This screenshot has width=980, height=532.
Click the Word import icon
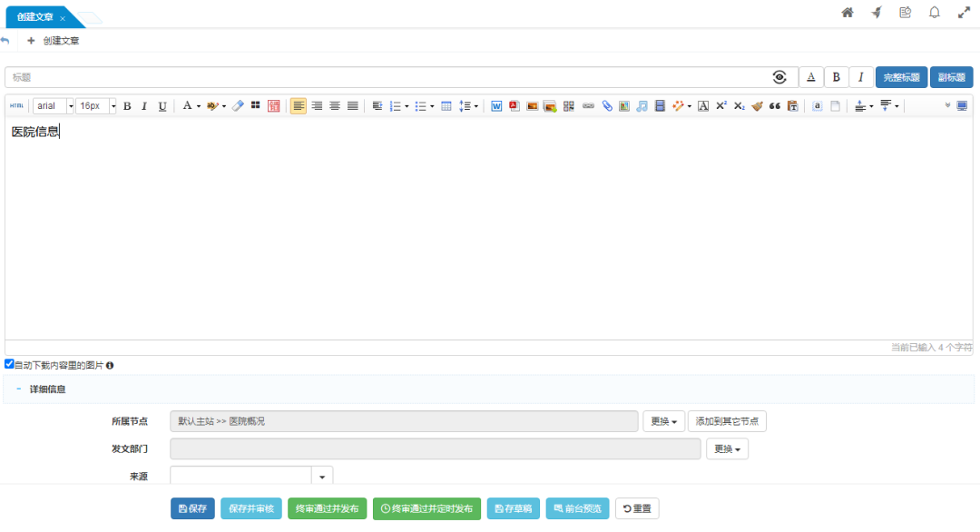pyautogui.click(x=496, y=106)
